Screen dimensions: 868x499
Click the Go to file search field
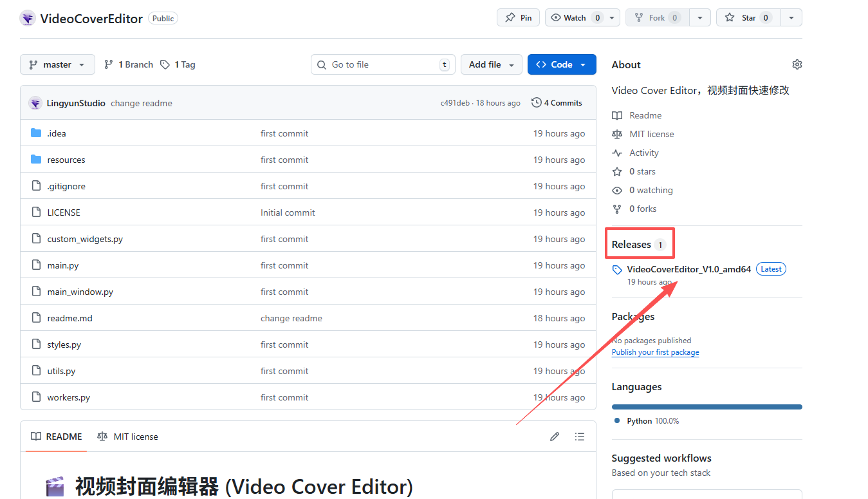[x=383, y=64]
